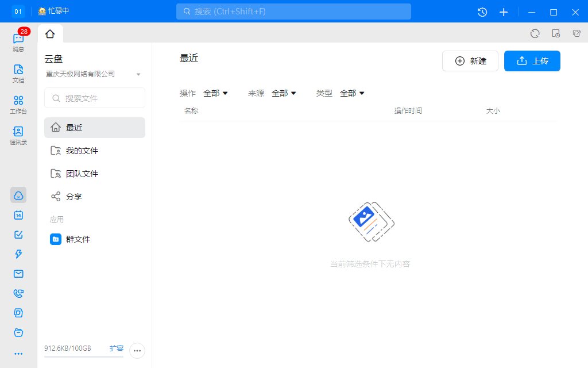Click the 上传 upload button

click(x=532, y=60)
